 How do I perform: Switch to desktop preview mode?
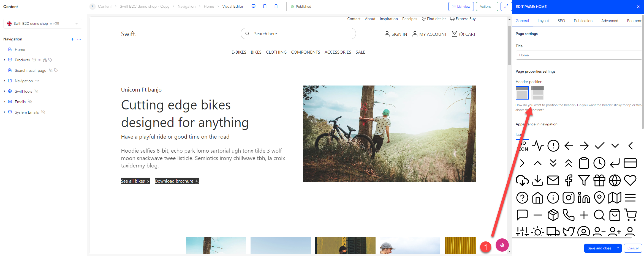(x=253, y=6)
